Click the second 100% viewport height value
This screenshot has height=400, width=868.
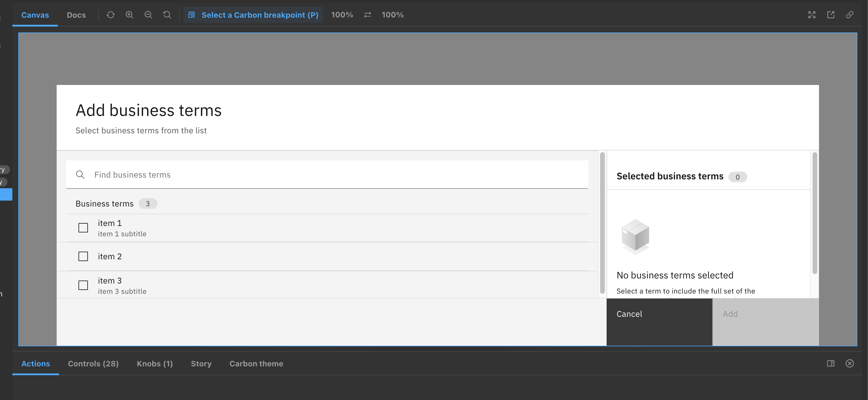coord(393,15)
